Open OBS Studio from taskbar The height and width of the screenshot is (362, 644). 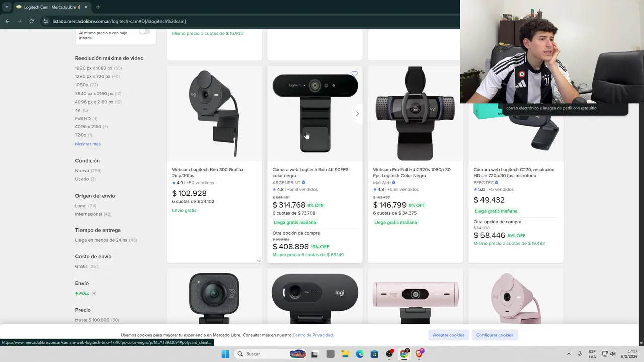coord(389,354)
